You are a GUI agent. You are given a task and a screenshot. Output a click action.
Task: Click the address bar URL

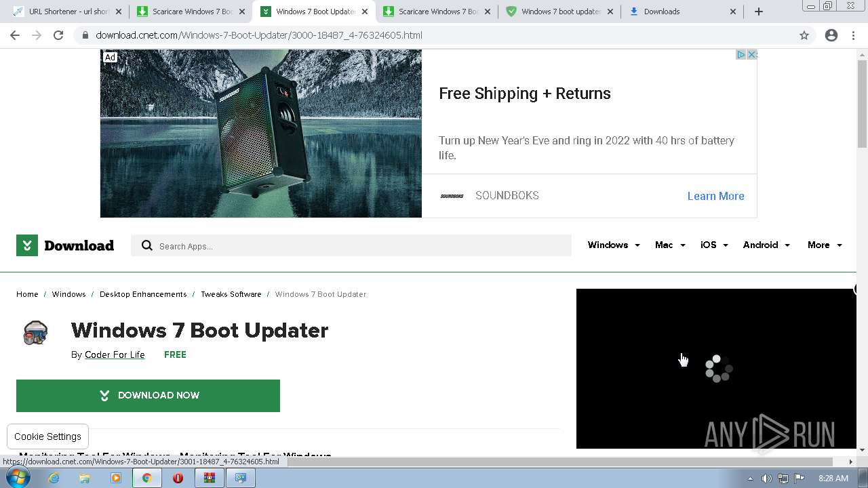[x=259, y=35]
